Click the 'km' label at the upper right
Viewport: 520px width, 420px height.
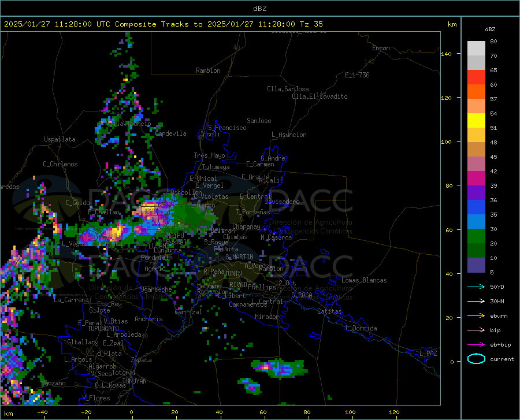[x=452, y=24]
